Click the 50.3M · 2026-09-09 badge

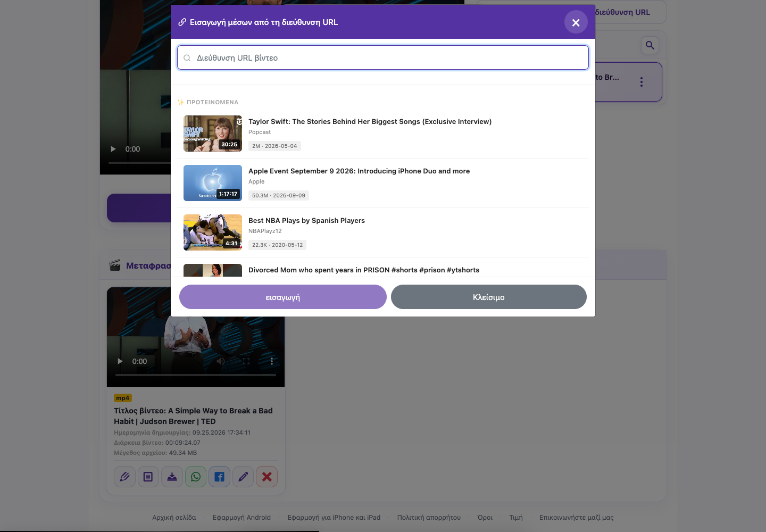pyautogui.click(x=279, y=195)
